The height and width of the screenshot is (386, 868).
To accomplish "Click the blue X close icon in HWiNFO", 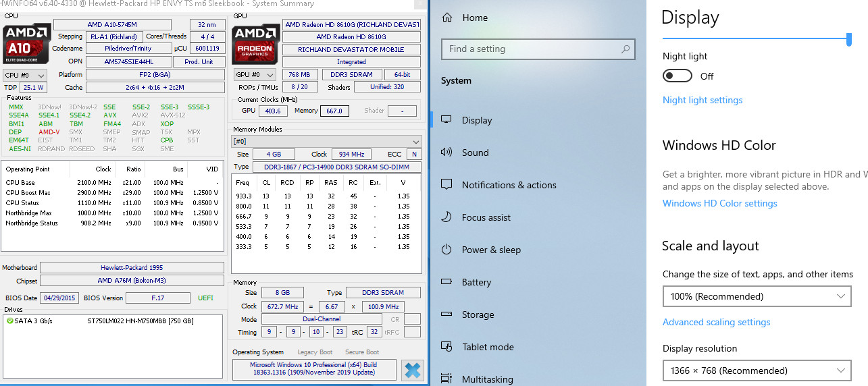I will coord(412,370).
